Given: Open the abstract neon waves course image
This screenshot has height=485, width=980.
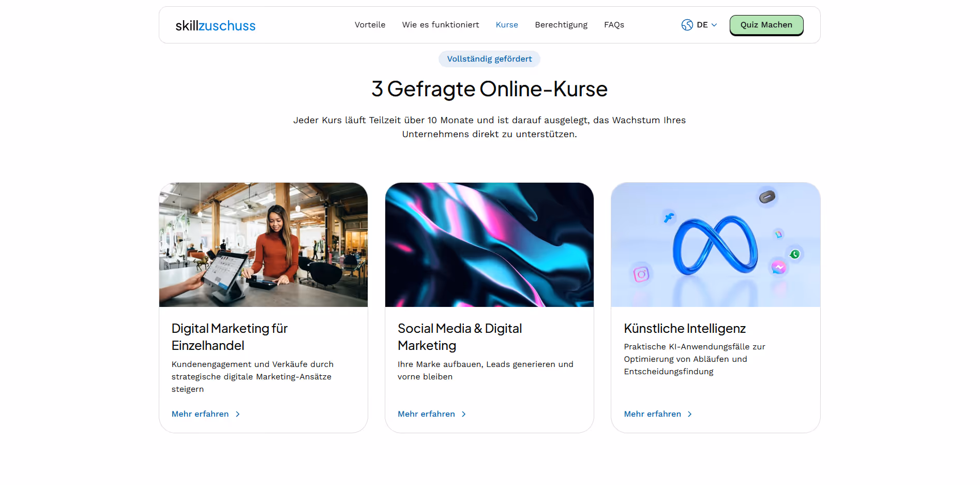Looking at the screenshot, I should [x=489, y=245].
